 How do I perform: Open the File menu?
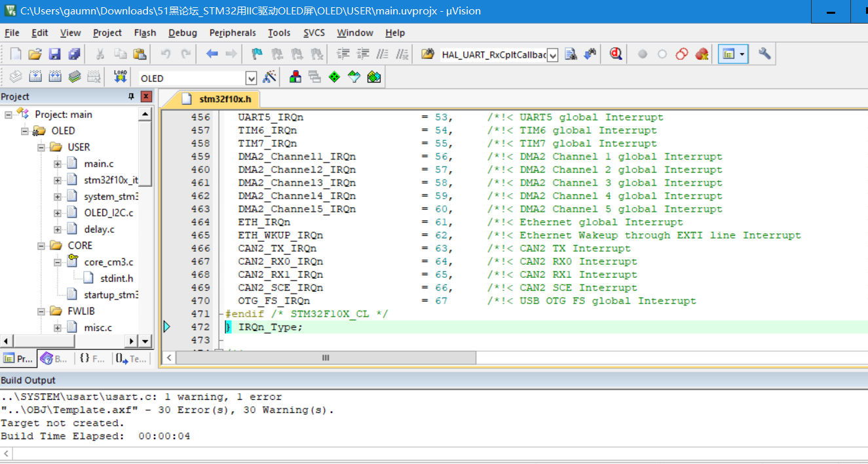[x=12, y=33]
